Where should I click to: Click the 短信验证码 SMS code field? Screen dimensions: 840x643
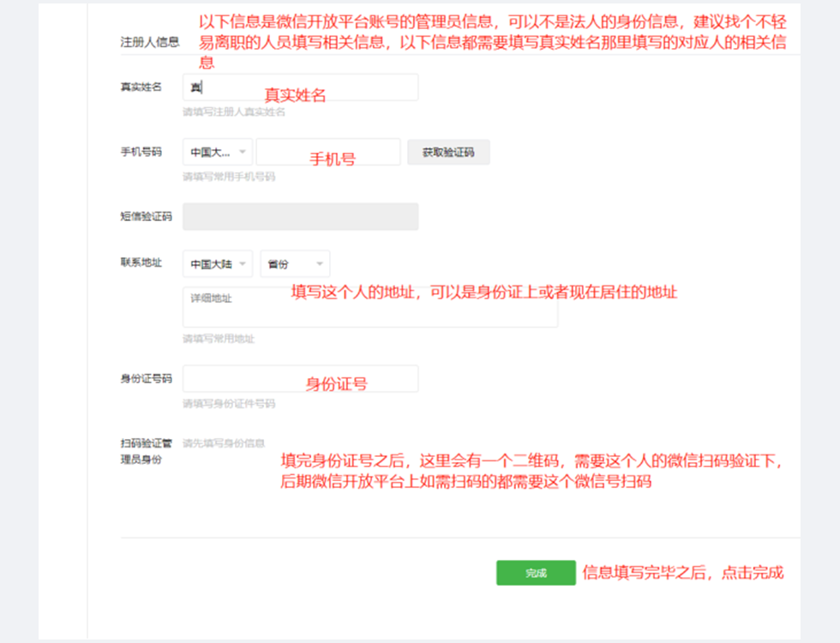(x=300, y=216)
